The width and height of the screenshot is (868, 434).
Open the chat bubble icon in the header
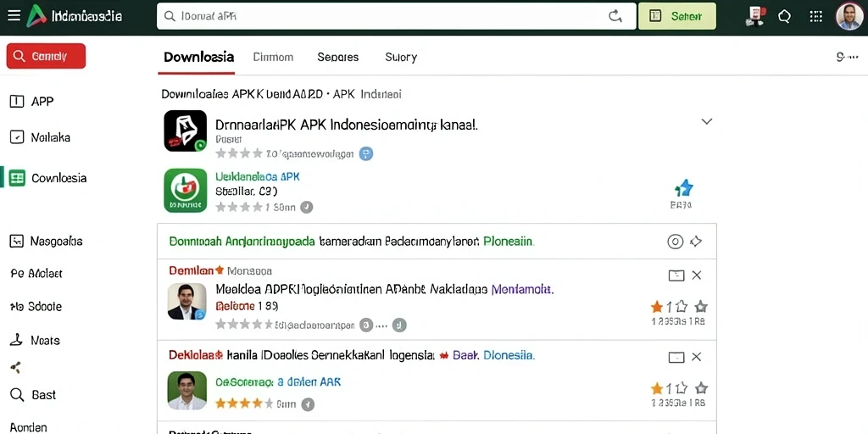tap(784, 17)
